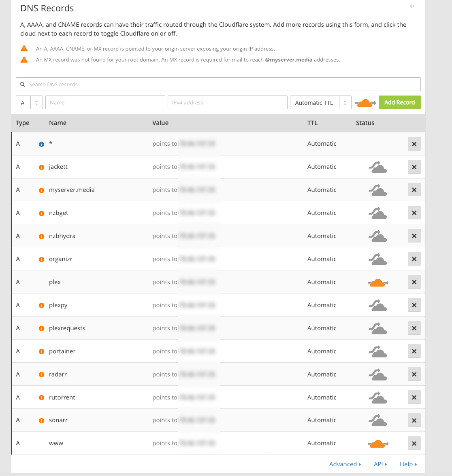
Task: Toggle Cloudflare cloud for plexrequests
Action: [x=378, y=329]
